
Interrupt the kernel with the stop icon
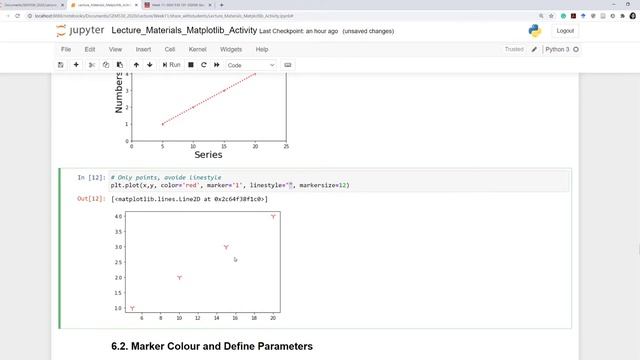[x=191, y=65]
